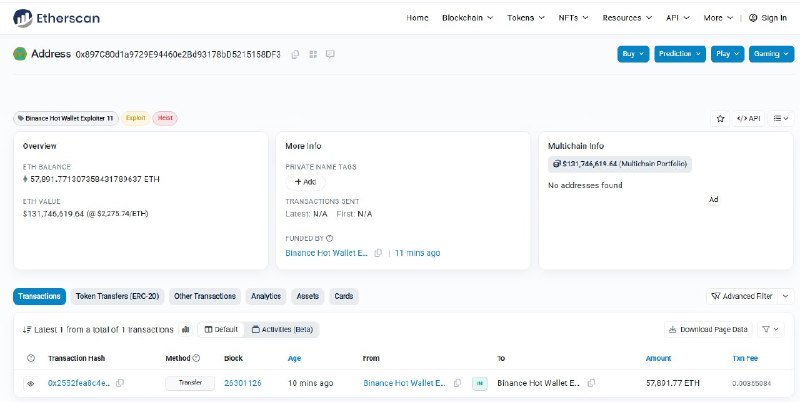Toggle the Amount column header
Viewport: 800px width, 402px height.
click(658, 358)
